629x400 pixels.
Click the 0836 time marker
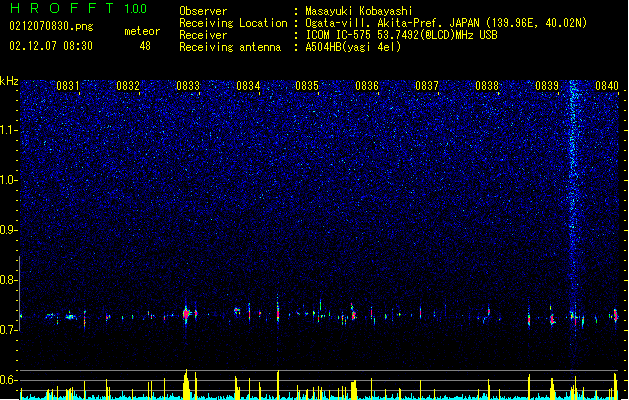coord(367,86)
